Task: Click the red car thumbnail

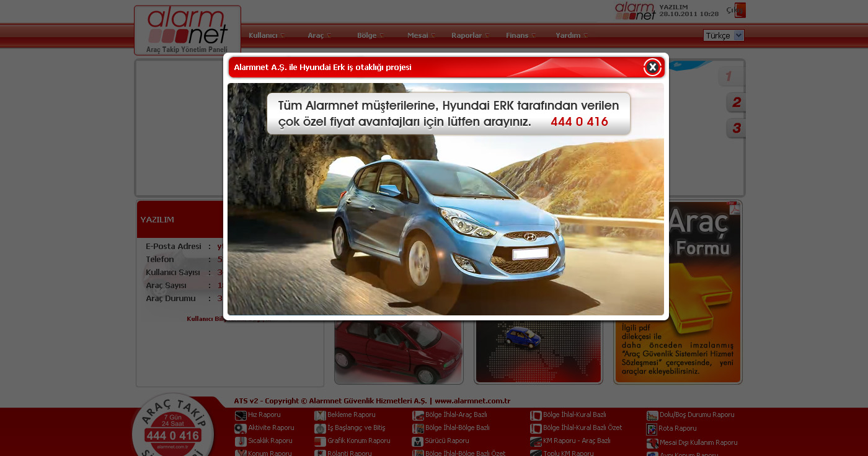Action: click(399, 352)
